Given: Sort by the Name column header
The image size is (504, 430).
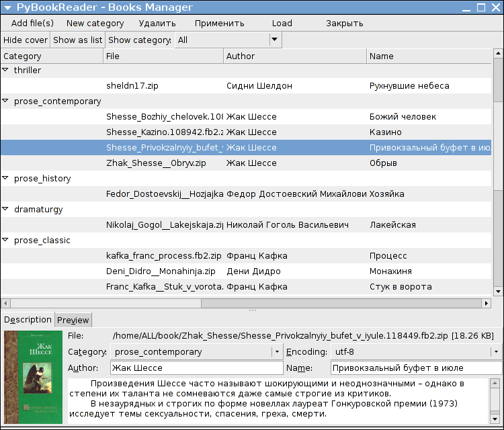Looking at the screenshot, I should tap(429, 56).
